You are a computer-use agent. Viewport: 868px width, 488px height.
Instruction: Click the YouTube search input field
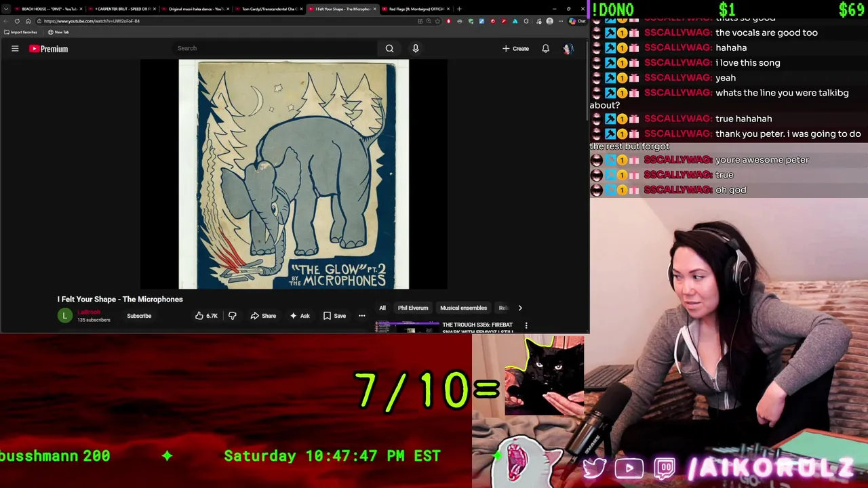click(275, 48)
